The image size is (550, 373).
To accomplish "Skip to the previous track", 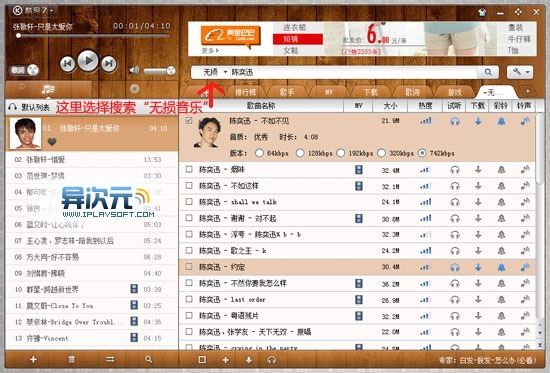I will (x=67, y=64).
